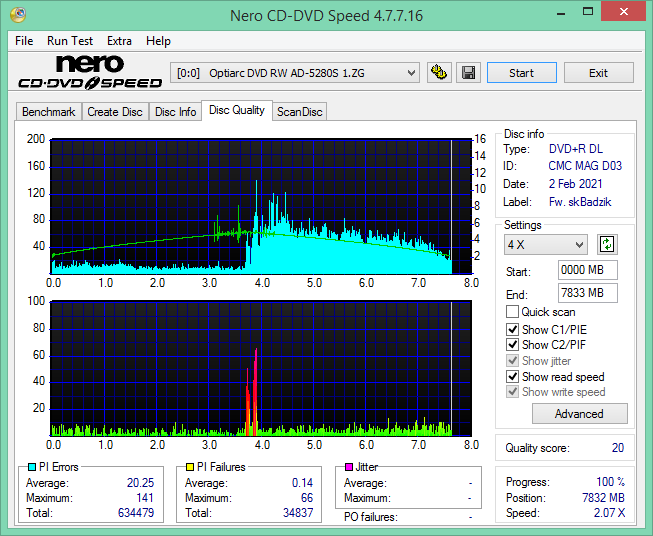Uncheck Show C1/PIE
The width and height of the screenshot is (653, 536).
tap(512, 329)
